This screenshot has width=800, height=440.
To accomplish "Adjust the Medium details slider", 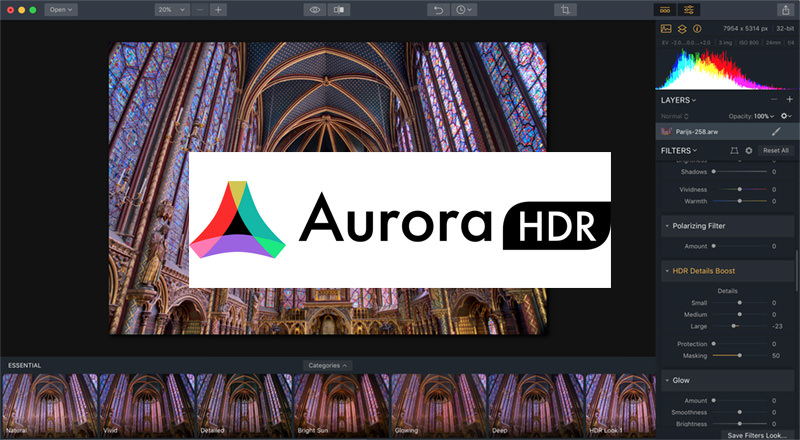I will (x=740, y=314).
